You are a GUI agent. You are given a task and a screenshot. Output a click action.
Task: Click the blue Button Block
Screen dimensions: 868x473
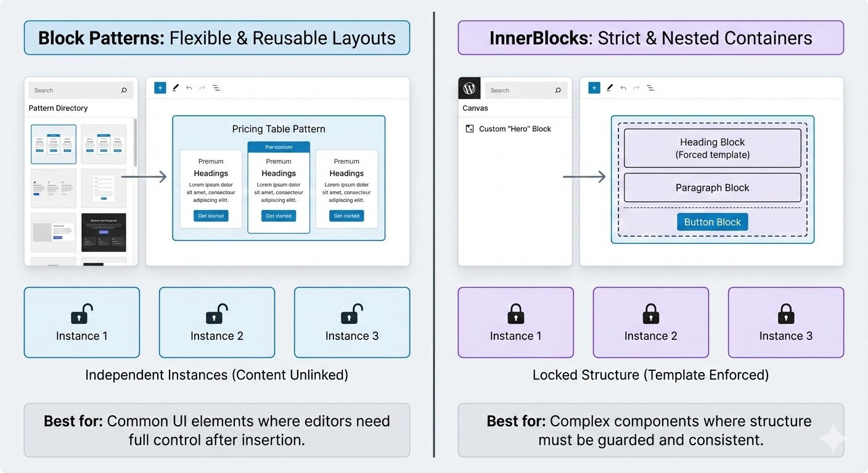click(x=712, y=222)
